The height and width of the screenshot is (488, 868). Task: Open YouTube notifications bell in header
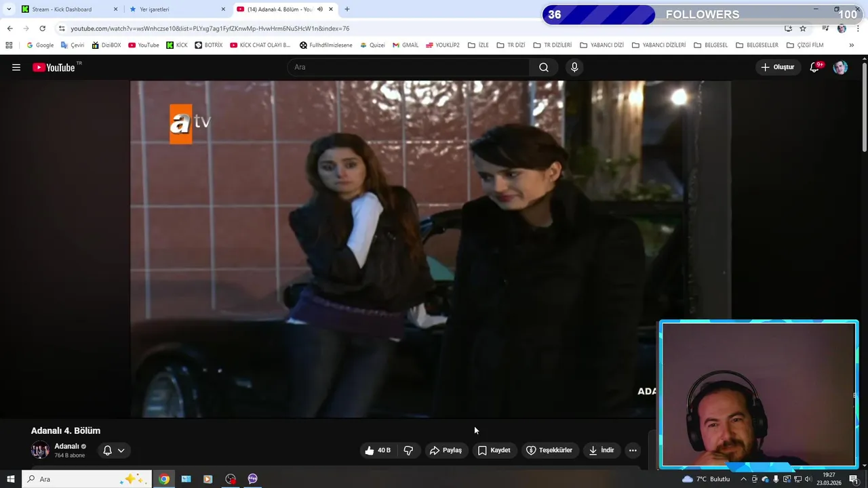tap(815, 67)
